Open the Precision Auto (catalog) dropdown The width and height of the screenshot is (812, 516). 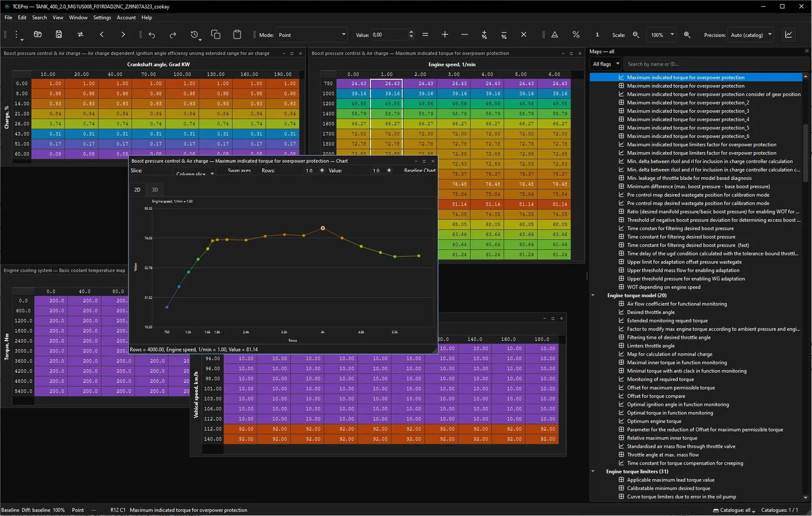click(751, 35)
